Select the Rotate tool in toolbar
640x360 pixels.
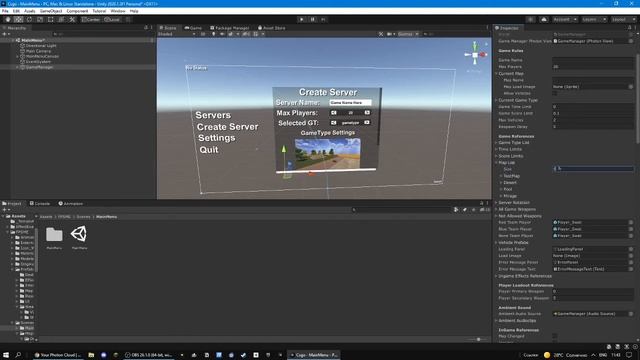(x=29, y=19)
